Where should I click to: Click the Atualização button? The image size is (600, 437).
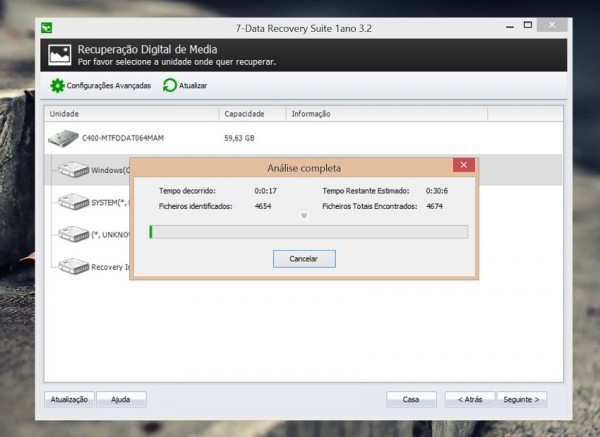coord(69,399)
